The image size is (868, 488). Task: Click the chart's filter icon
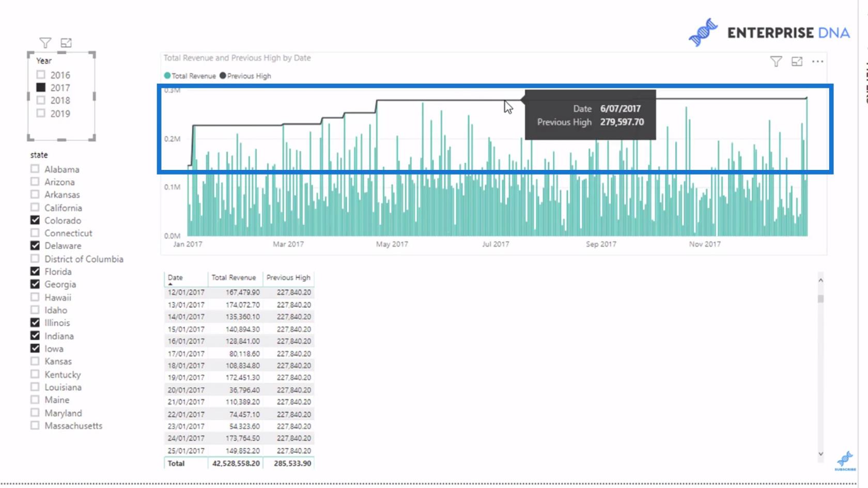coord(776,61)
